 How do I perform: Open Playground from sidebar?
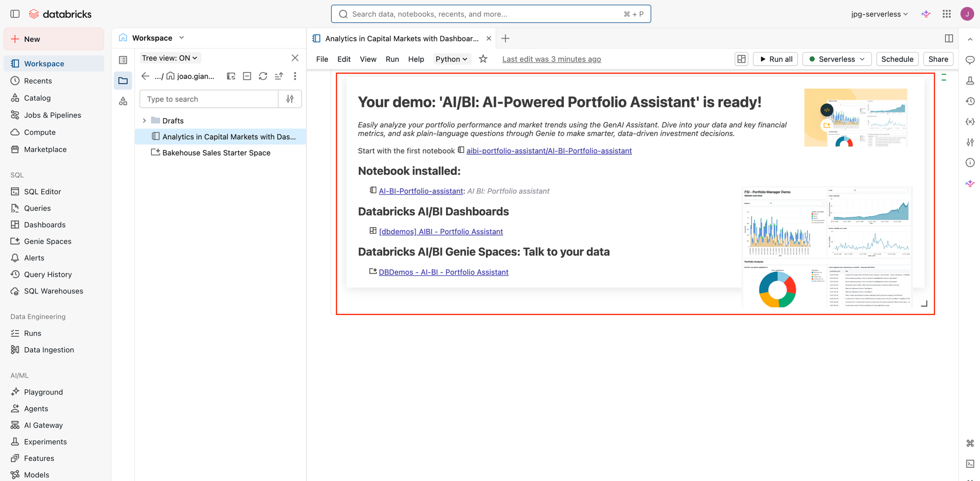(x=54, y=392)
